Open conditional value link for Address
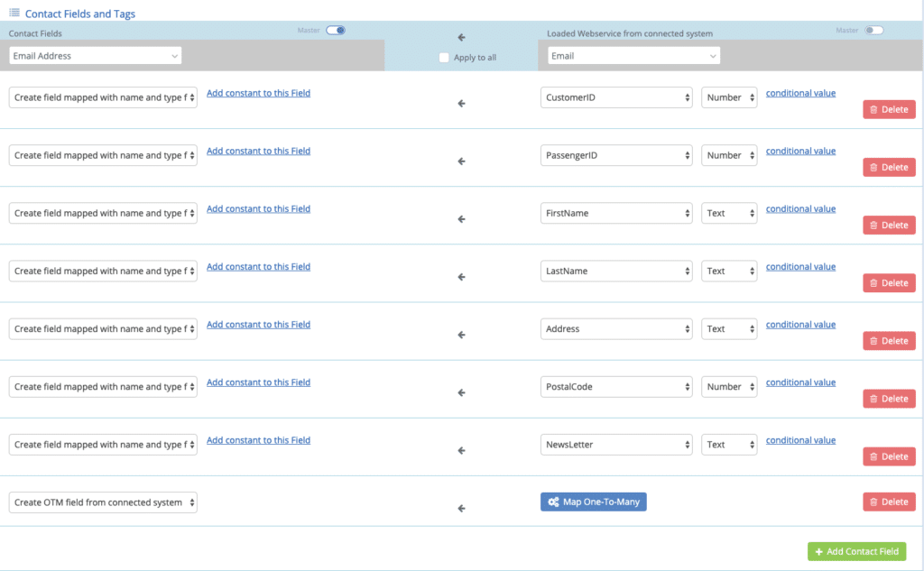The height and width of the screenshot is (571, 924). (x=800, y=324)
